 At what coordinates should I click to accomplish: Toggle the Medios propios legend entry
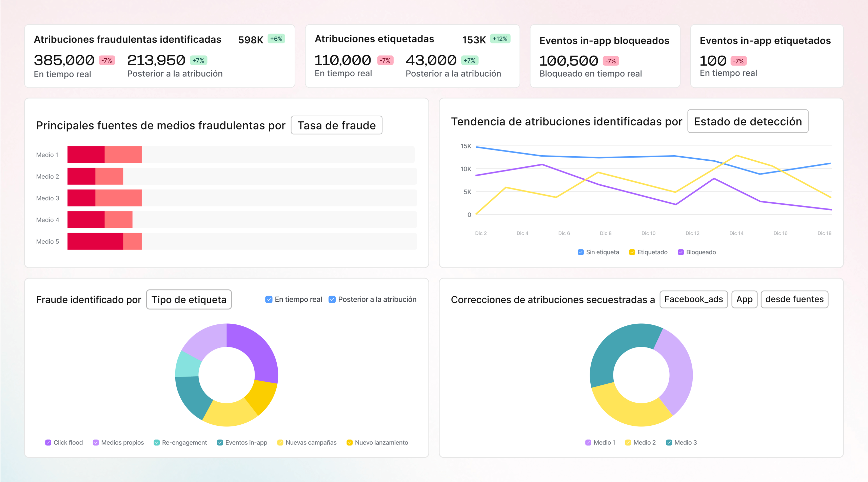(96, 442)
